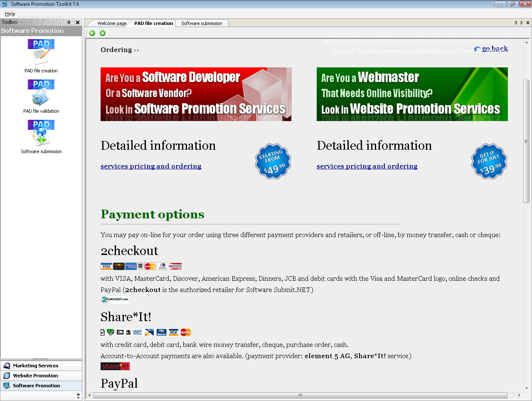Image resolution: width=532 pixels, height=401 pixels.
Task: Click the Webmaster green banner
Action: (412, 94)
